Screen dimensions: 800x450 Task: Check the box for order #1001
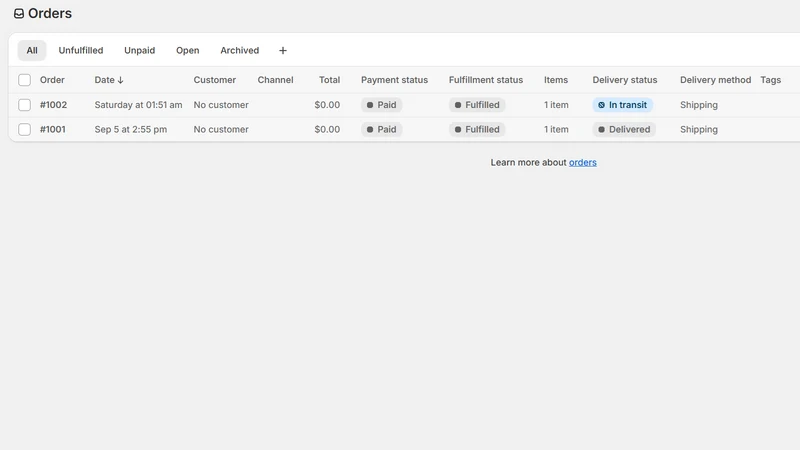tap(24, 130)
